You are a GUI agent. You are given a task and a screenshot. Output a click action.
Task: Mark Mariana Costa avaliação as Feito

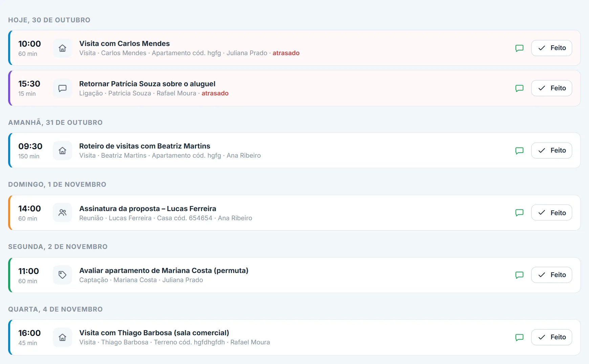point(551,275)
